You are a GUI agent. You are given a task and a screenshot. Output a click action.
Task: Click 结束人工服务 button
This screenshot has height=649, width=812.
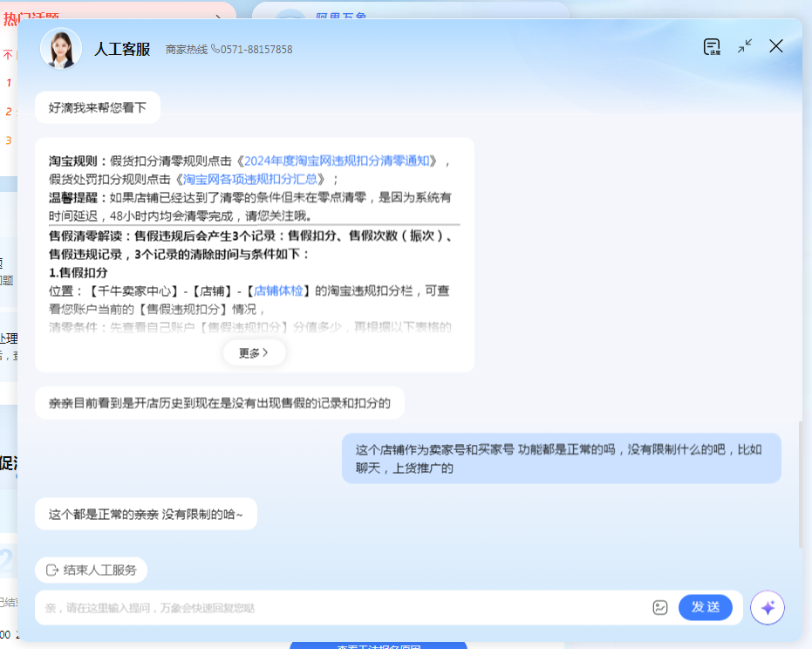tap(91, 570)
